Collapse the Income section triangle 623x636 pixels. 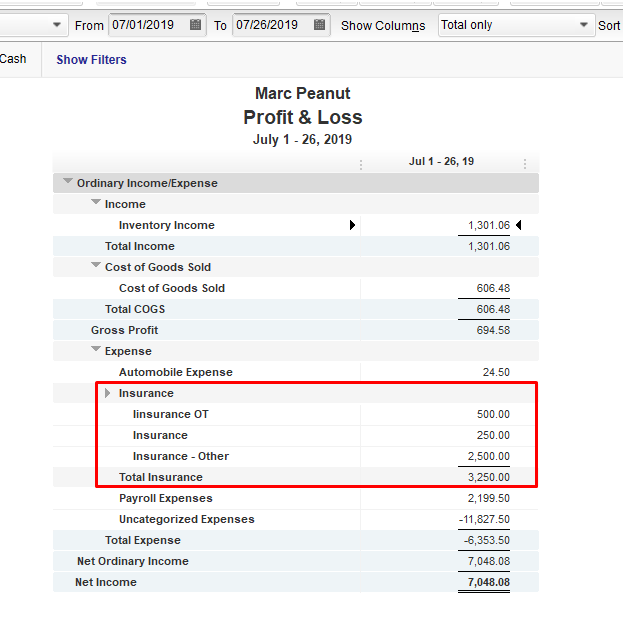tap(96, 202)
